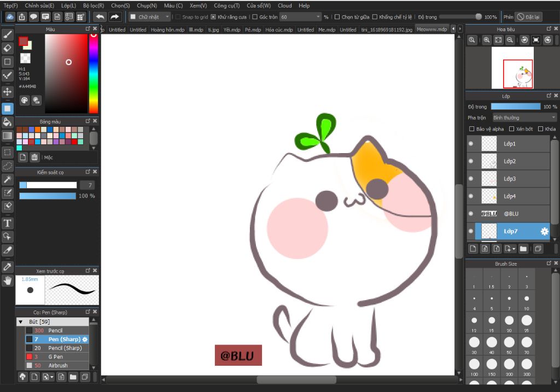The width and height of the screenshot is (560, 392).
Task: Click the red foreground color swatch
Action: point(23,42)
